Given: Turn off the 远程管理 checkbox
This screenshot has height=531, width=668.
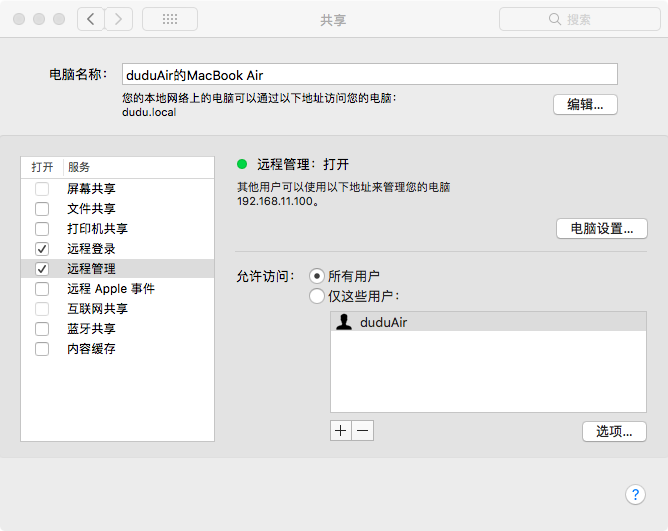Looking at the screenshot, I should pyautogui.click(x=42, y=269).
